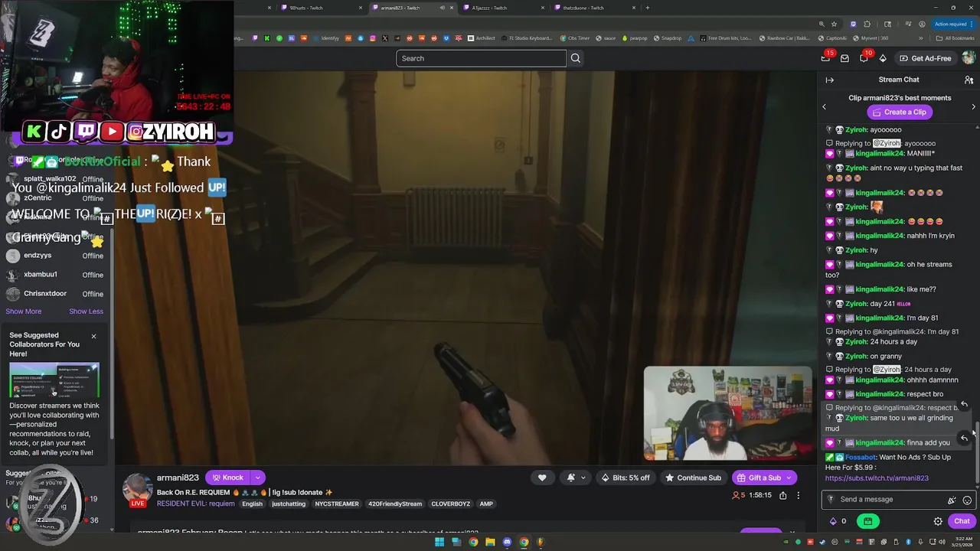980x551 pixels.
Task: Open the green channel points rewards button
Action: point(867,521)
